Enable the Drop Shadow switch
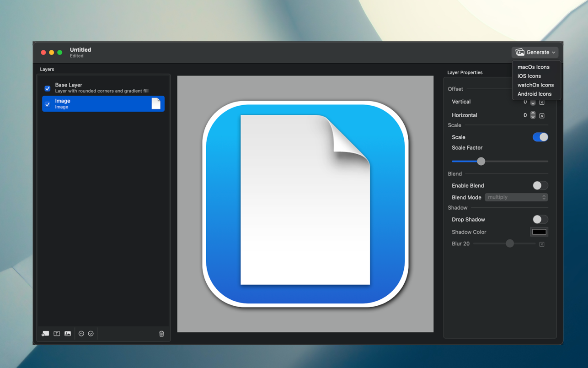 [540, 220]
